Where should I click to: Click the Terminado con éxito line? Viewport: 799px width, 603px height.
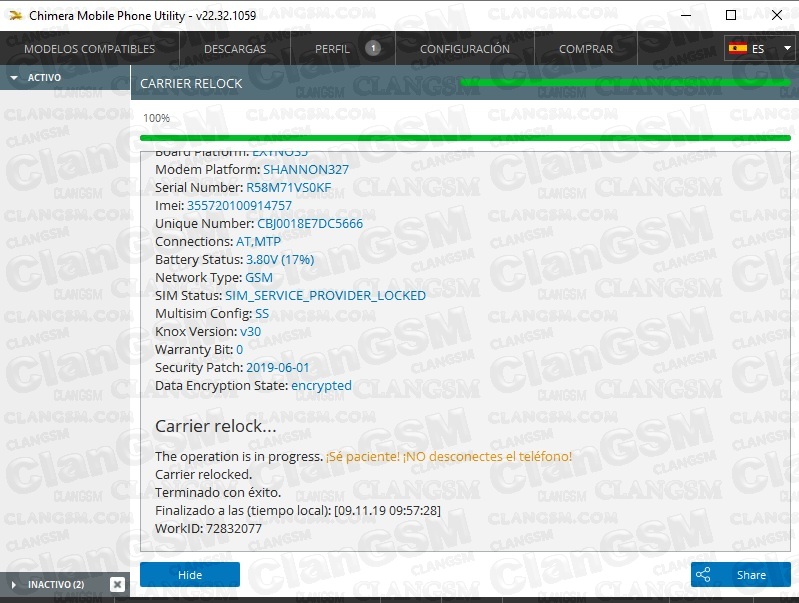pyautogui.click(x=218, y=492)
